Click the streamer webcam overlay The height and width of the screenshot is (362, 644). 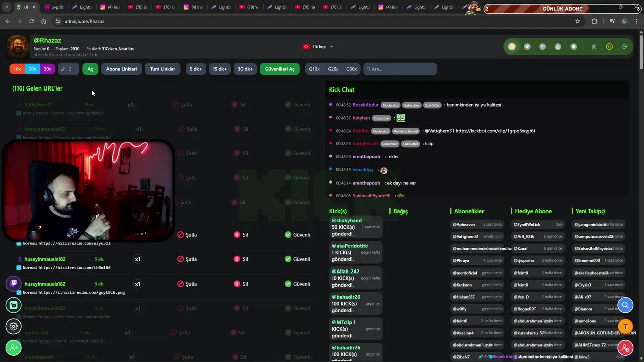[88, 191]
